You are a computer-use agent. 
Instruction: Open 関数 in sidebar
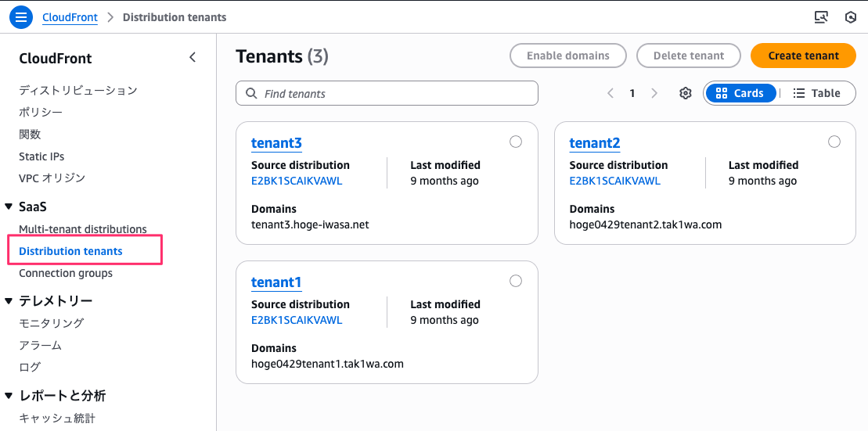[x=30, y=135]
